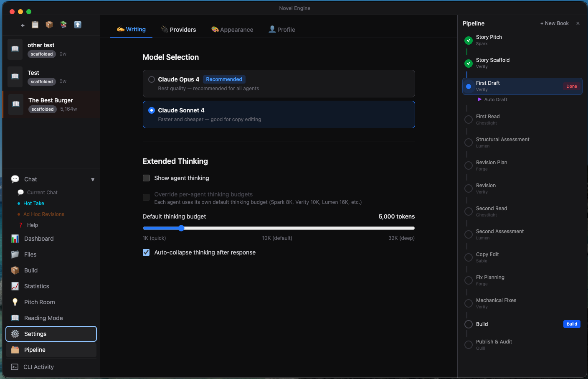
Task: Click the blue upload arrow icon at top
Action: [78, 25]
